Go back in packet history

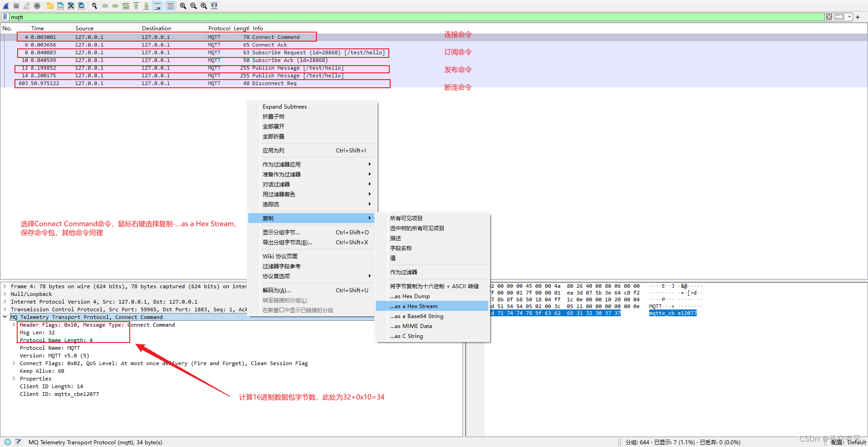105,6
